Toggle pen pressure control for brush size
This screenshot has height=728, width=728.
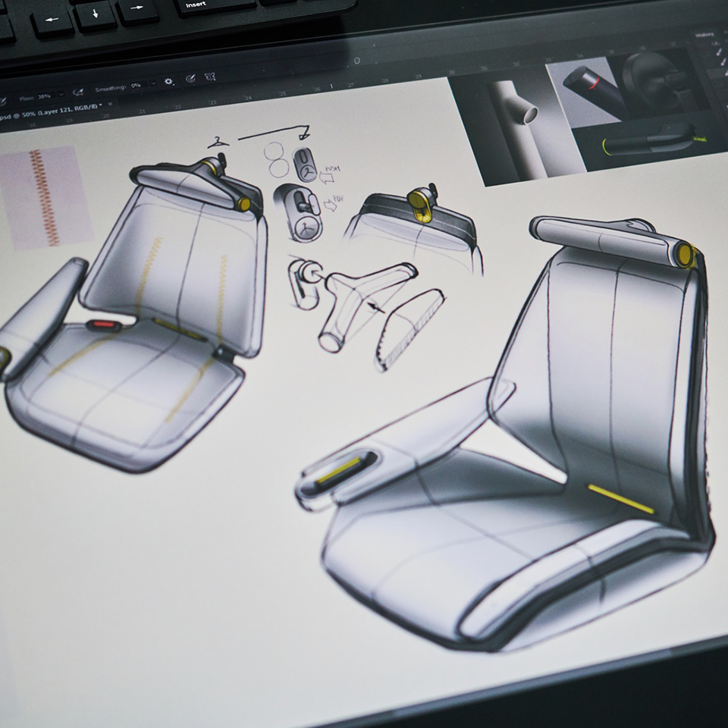pos(78,92)
